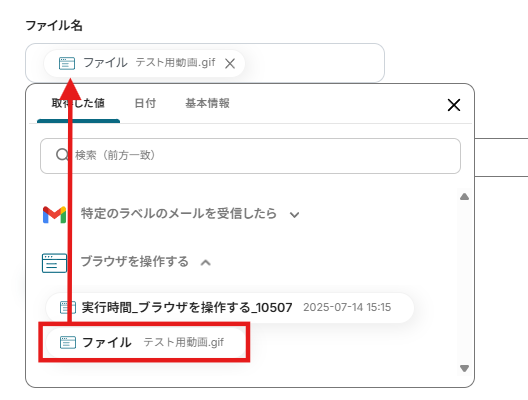Switch to the 日付 tab
Viewport: 528px width, 400px height.
click(x=145, y=103)
